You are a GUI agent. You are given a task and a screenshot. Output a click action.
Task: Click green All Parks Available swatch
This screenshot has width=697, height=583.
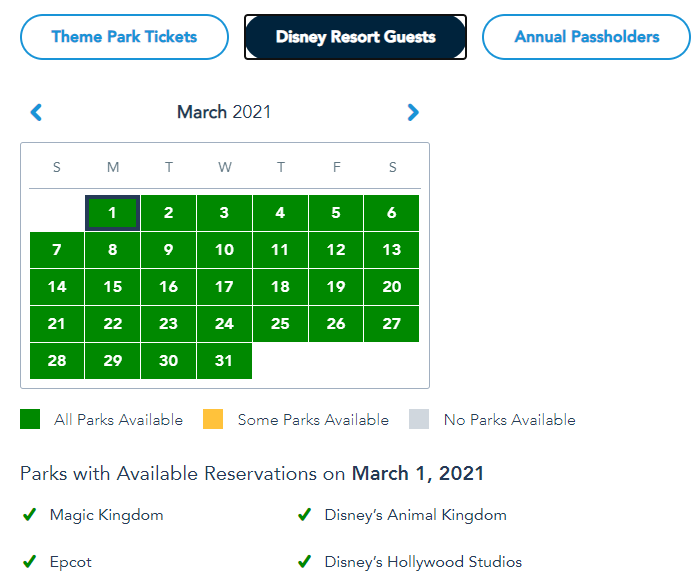pyautogui.click(x=30, y=420)
